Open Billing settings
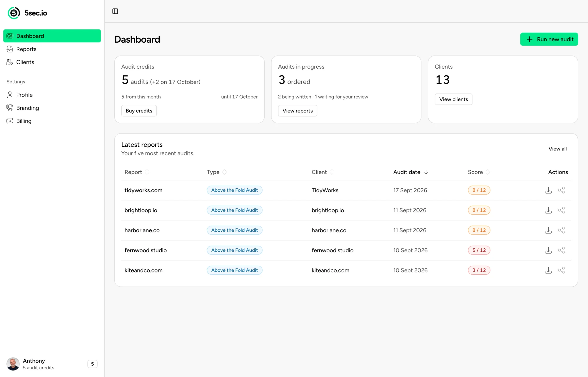This screenshot has width=588, height=377. [x=52, y=121]
